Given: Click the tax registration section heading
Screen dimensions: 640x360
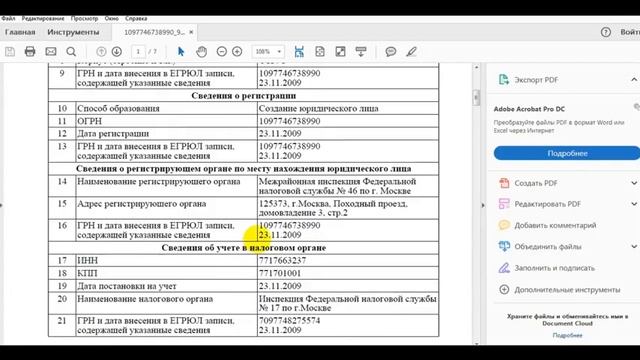Looking at the screenshot, I should point(244,248).
